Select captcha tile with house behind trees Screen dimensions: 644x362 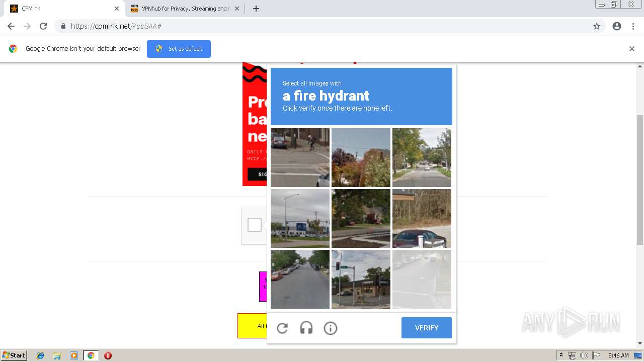(x=361, y=218)
